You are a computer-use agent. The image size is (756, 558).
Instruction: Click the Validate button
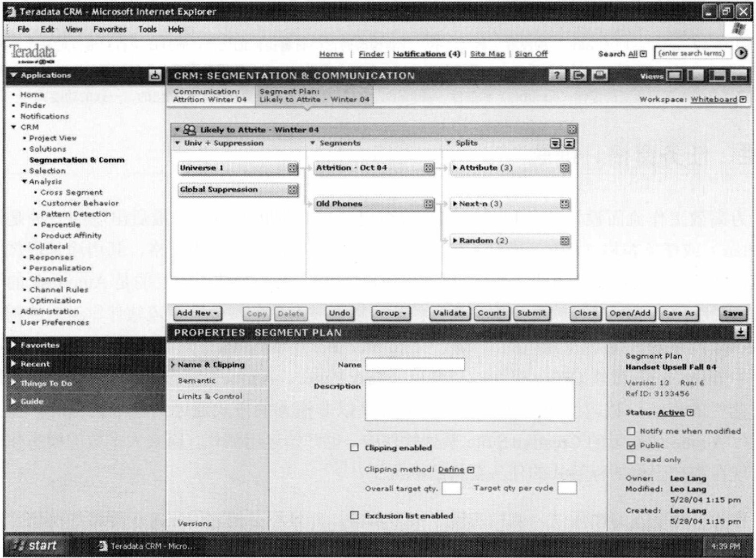pos(450,313)
